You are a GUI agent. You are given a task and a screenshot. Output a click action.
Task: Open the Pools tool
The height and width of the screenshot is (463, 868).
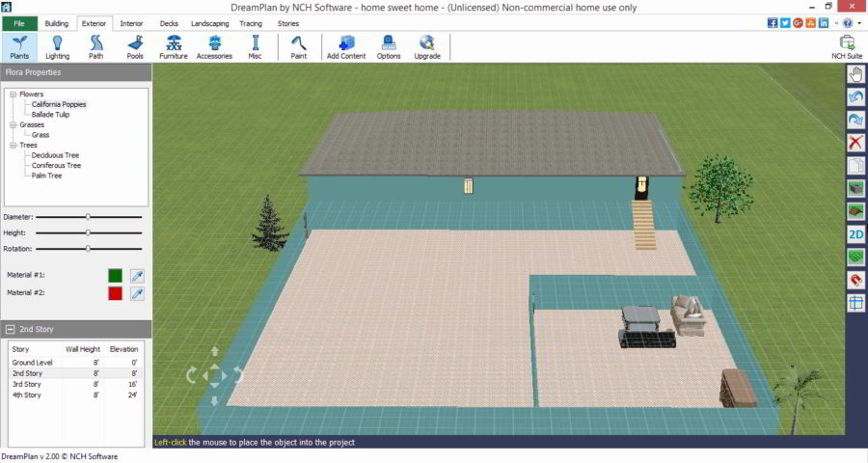click(x=135, y=47)
